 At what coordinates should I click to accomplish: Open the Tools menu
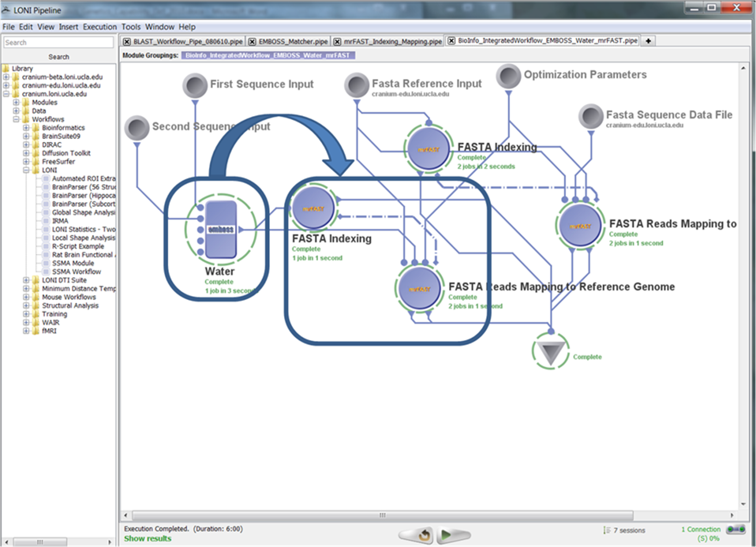(131, 27)
